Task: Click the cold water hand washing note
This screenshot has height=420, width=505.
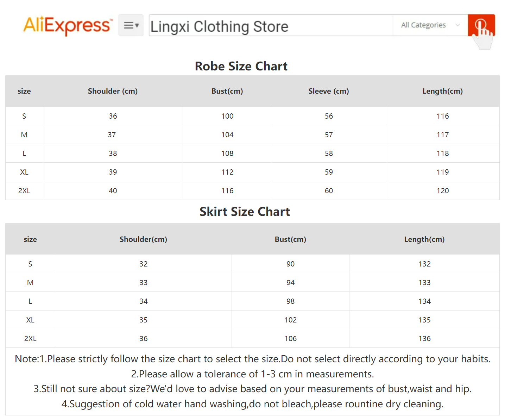Action: [x=252, y=404]
